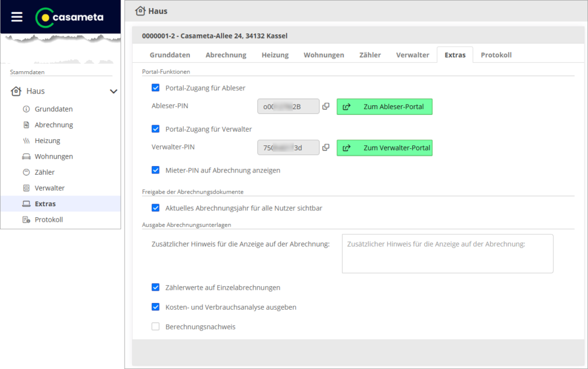Click the casameta logo
Screen dimensions: 588x369
69,18
